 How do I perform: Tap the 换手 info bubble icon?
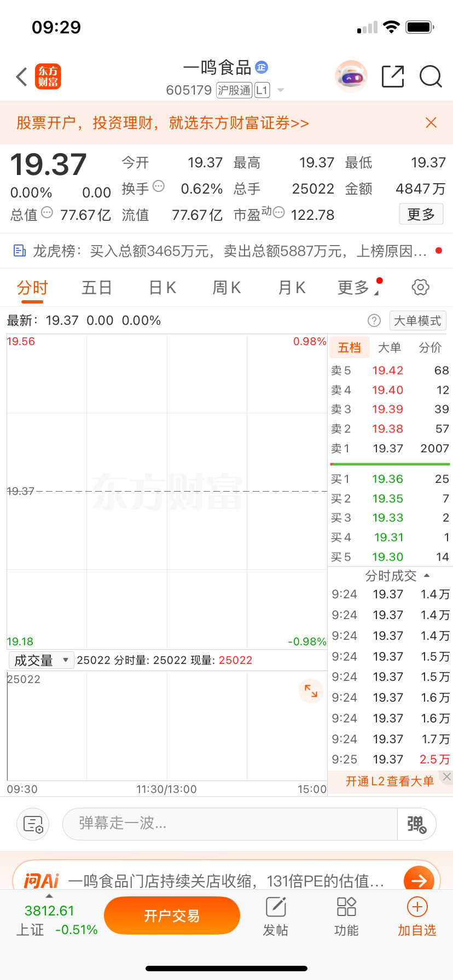tap(159, 186)
